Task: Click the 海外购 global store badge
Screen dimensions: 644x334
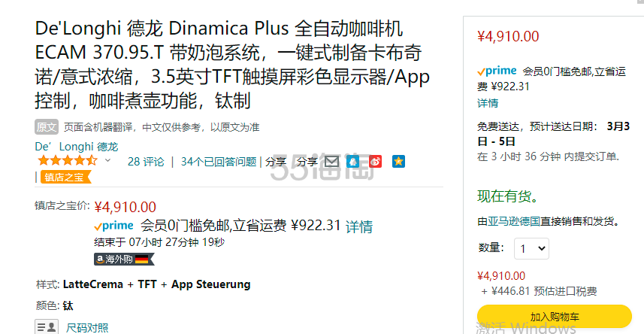Action: pos(124,259)
